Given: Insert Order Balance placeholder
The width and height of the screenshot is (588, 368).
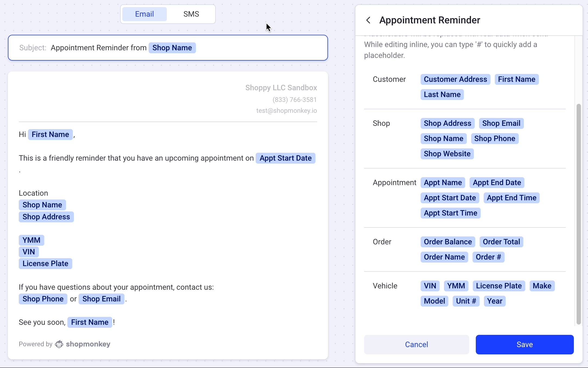Looking at the screenshot, I should tap(448, 242).
